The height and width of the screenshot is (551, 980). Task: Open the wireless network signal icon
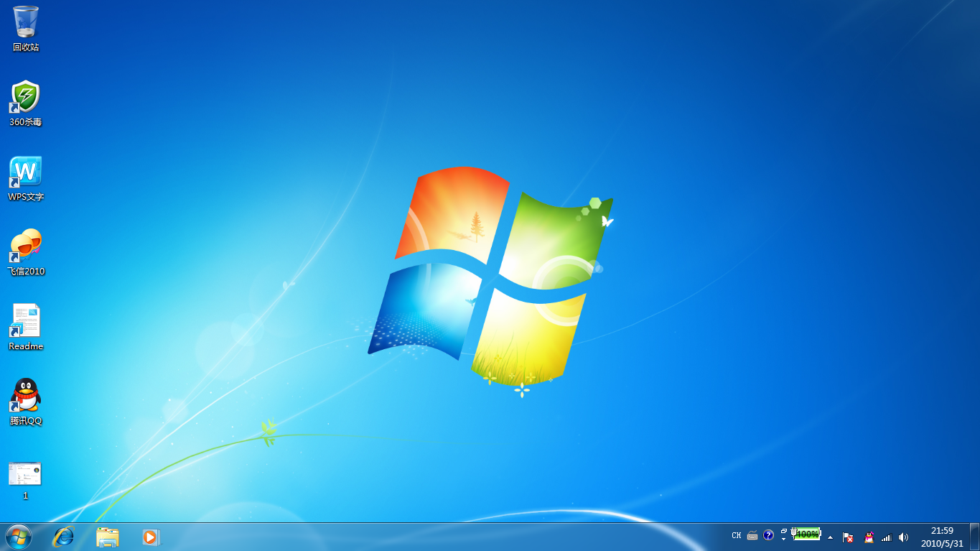point(887,537)
